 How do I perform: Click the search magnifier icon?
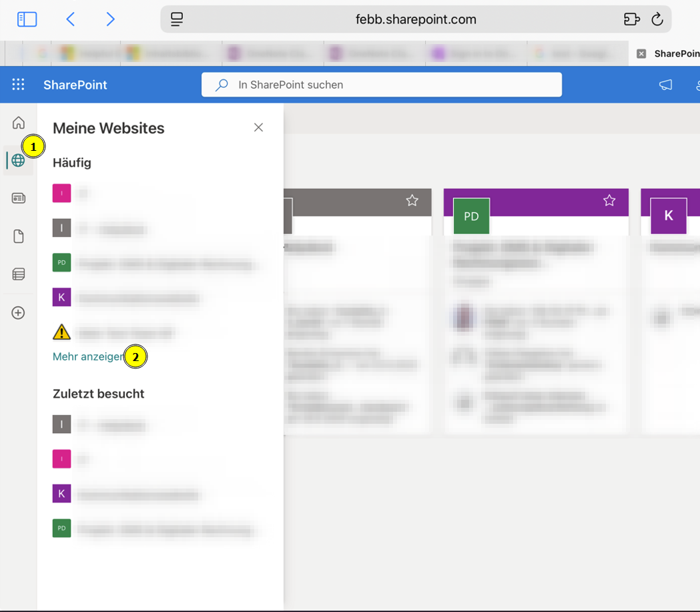[222, 85]
